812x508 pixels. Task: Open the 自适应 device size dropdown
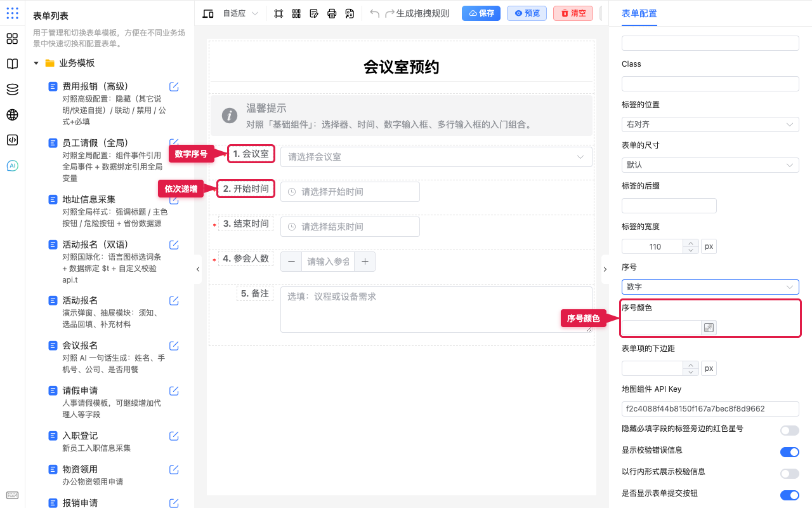pyautogui.click(x=240, y=13)
